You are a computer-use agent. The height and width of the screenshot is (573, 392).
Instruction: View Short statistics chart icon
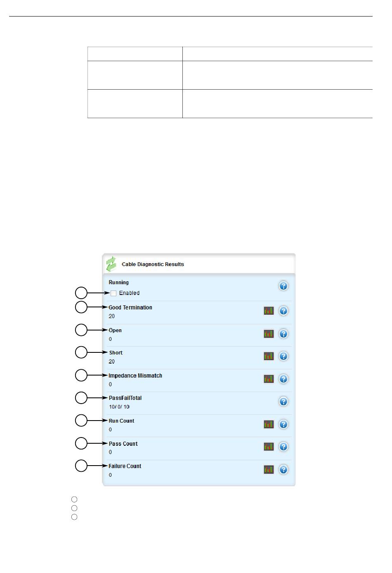point(269,356)
